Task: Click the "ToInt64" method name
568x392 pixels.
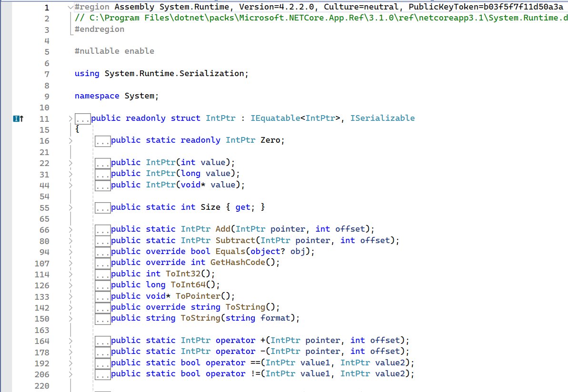Action: pos(188,285)
